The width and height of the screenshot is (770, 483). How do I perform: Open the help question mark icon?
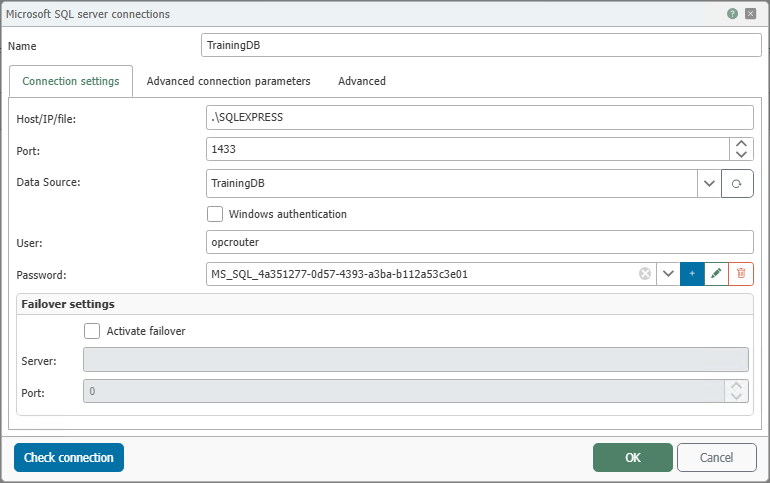point(732,14)
